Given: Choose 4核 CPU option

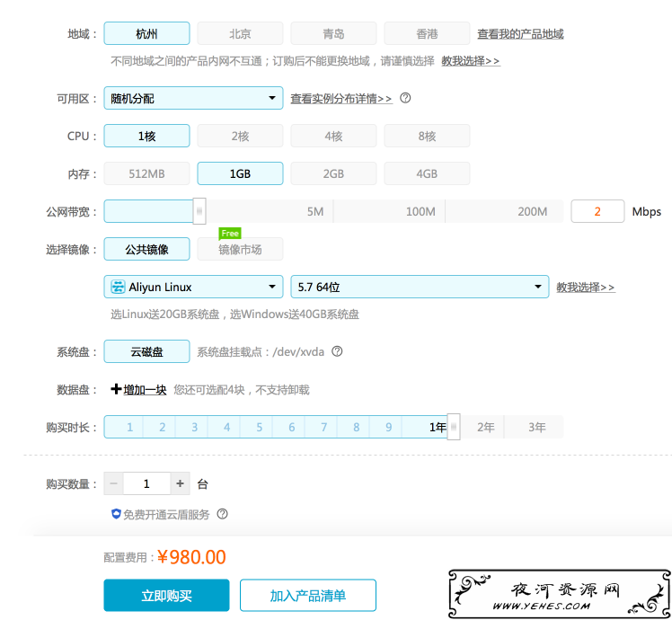Looking at the screenshot, I should [x=333, y=136].
